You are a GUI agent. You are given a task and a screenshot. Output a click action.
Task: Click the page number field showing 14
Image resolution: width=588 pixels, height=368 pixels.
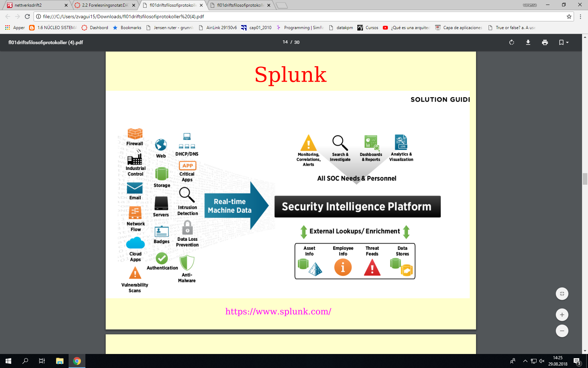[285, 42]
